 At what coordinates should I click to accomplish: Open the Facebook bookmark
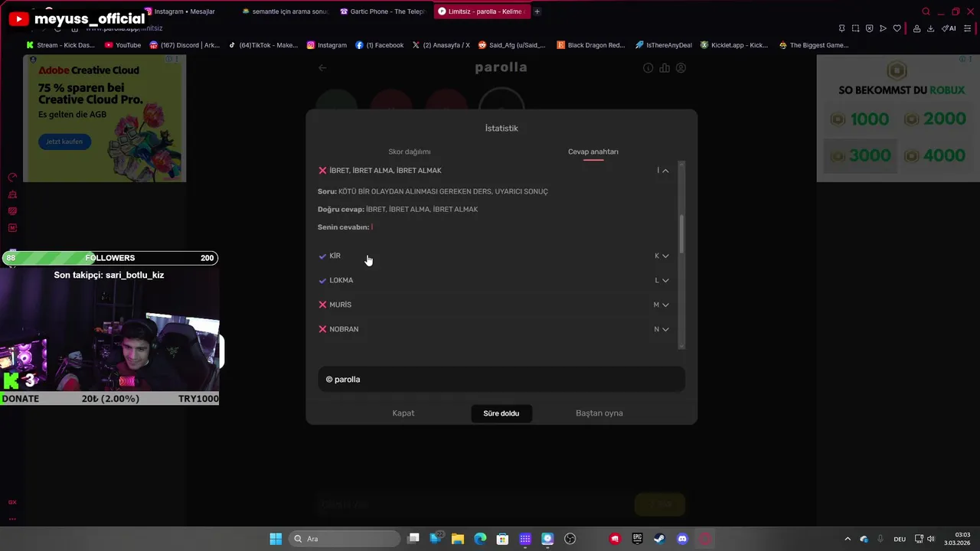pos(380,45)
